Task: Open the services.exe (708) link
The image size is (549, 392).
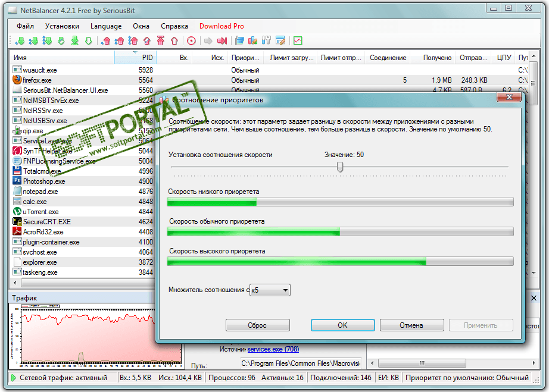Action: point(273,349)
